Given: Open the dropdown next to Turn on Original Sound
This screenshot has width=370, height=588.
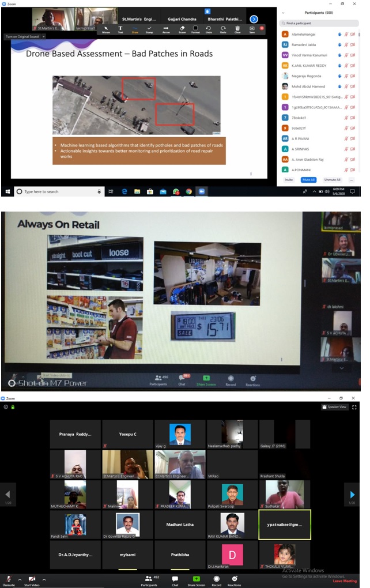Looking at the screenshot, I should [43, 36].
